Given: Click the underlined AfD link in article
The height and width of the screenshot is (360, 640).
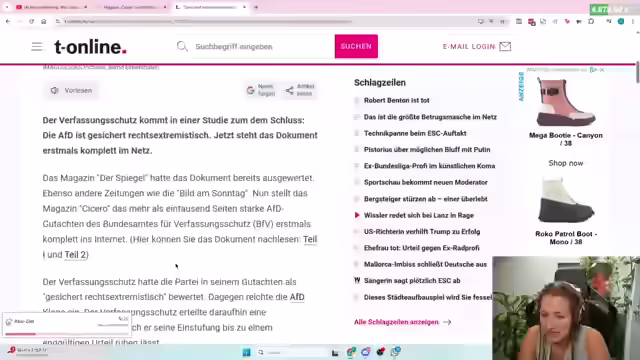Looking at the screenshot, I should click(297, 297).
